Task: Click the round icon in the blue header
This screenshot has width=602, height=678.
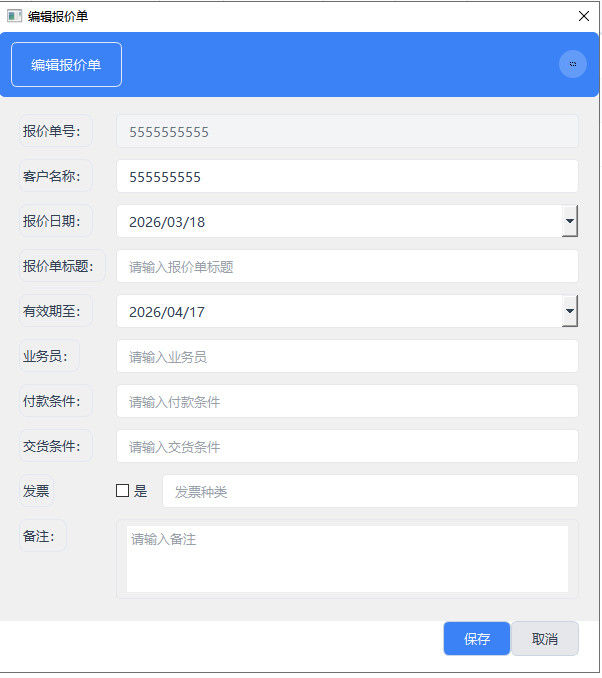Action: 573,64
